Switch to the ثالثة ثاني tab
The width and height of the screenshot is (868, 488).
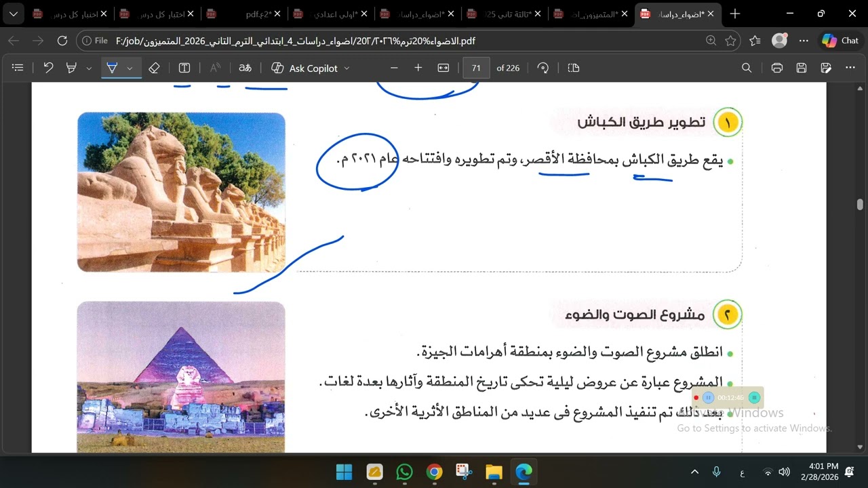click(503, 14)
